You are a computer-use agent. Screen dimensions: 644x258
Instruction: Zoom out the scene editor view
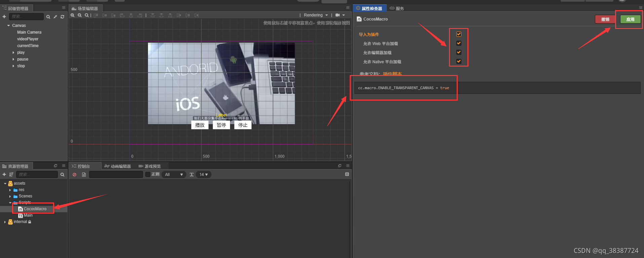[x=80, y=15]
